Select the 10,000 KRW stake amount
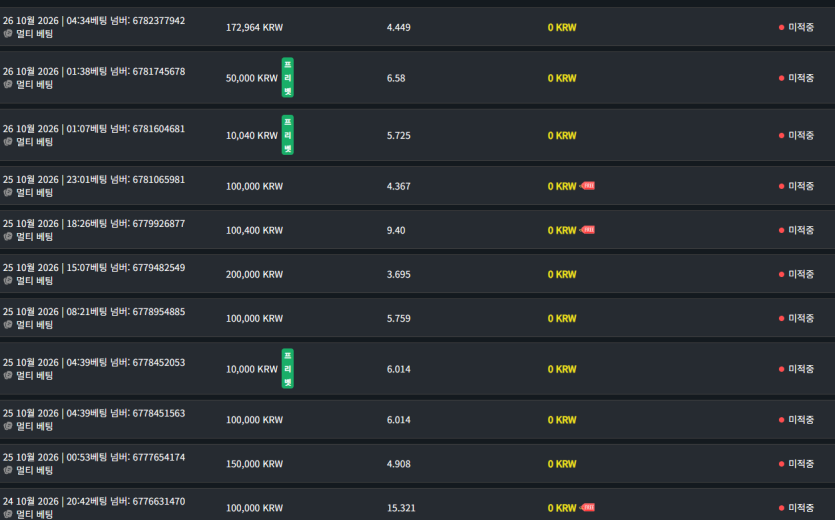 (x=252, y=369)
